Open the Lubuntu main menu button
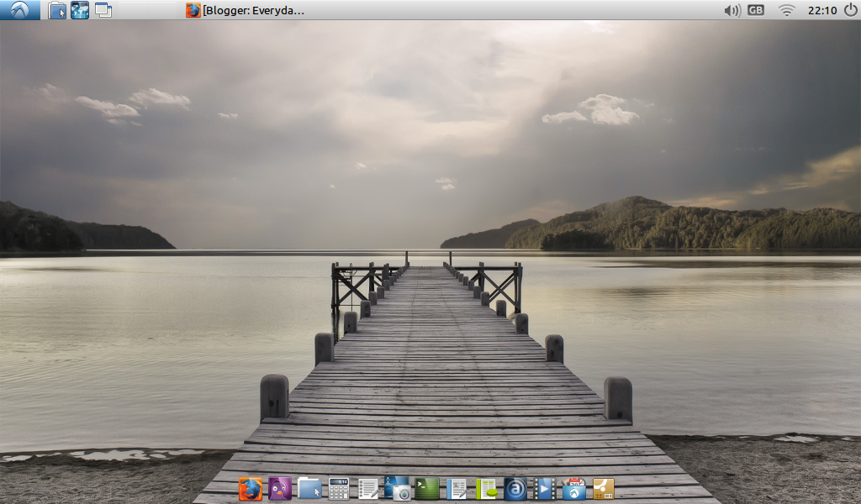The width and height of the screenshot is (861, 504). click(x=20, y=10)
